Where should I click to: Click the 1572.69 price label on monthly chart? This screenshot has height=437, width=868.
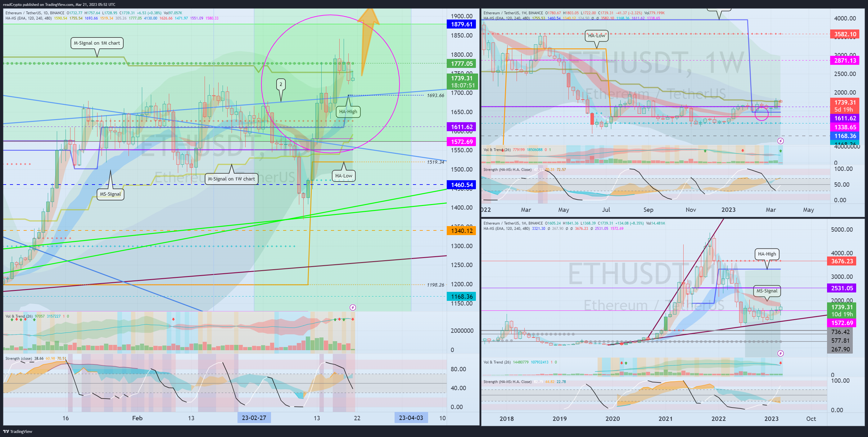841,323
